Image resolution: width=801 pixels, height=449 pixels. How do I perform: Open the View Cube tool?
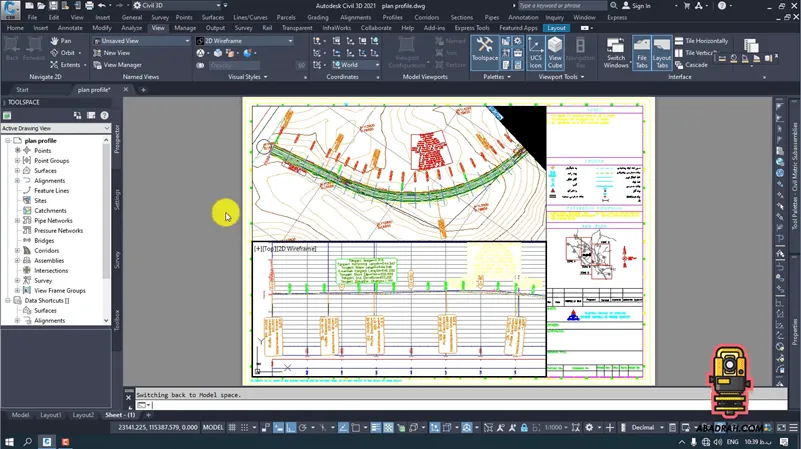click(555, 52)
